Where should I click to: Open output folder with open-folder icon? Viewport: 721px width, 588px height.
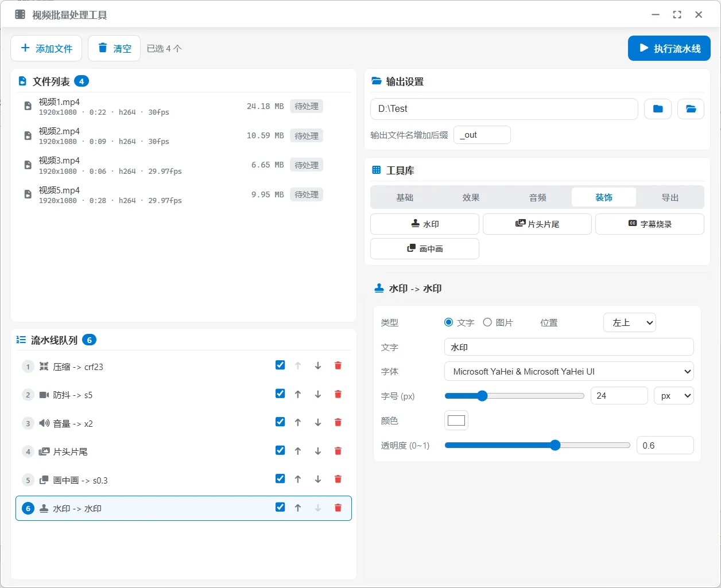691,109
